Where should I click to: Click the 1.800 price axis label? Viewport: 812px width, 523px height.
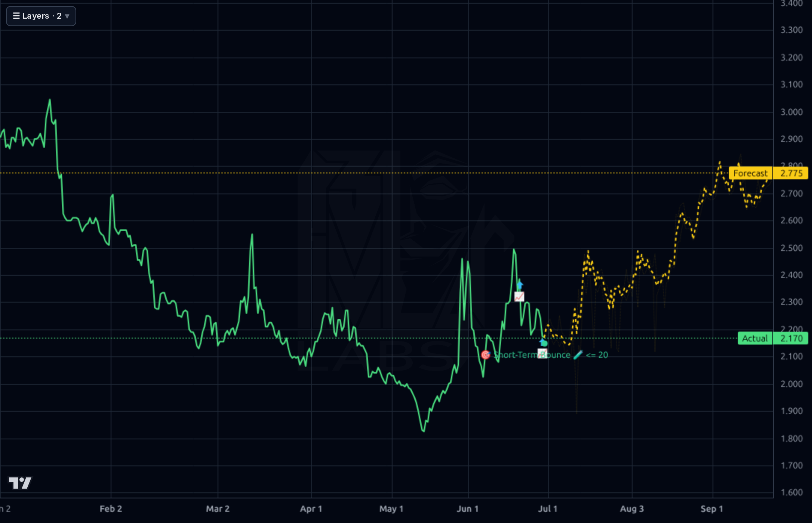click(x=792, y=439)
